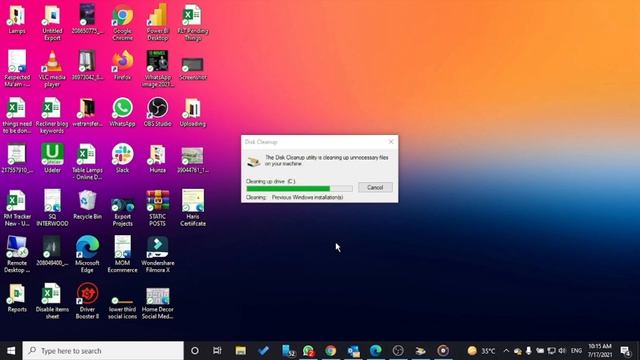Select 'Recliner blog keywords' Excel file

52,116
